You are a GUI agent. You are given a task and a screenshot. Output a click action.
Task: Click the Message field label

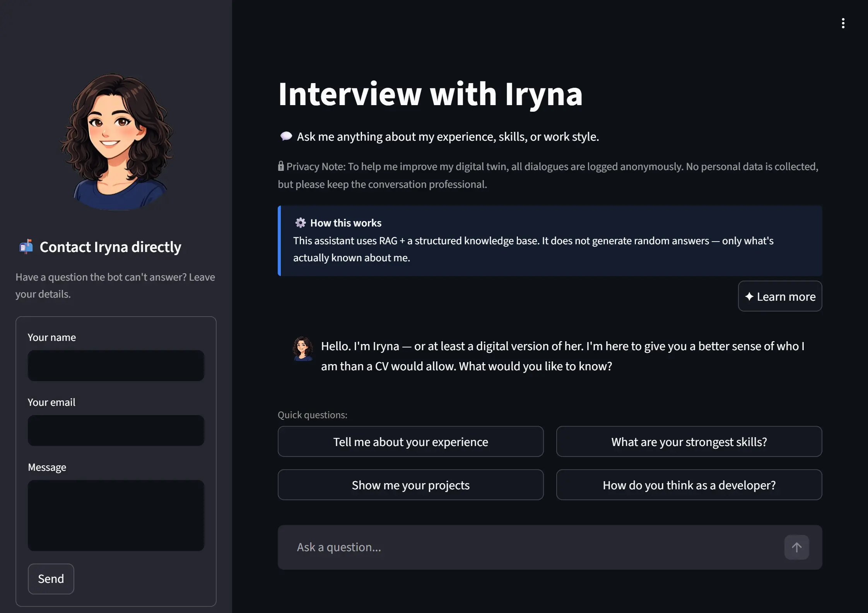coord(47,467)
